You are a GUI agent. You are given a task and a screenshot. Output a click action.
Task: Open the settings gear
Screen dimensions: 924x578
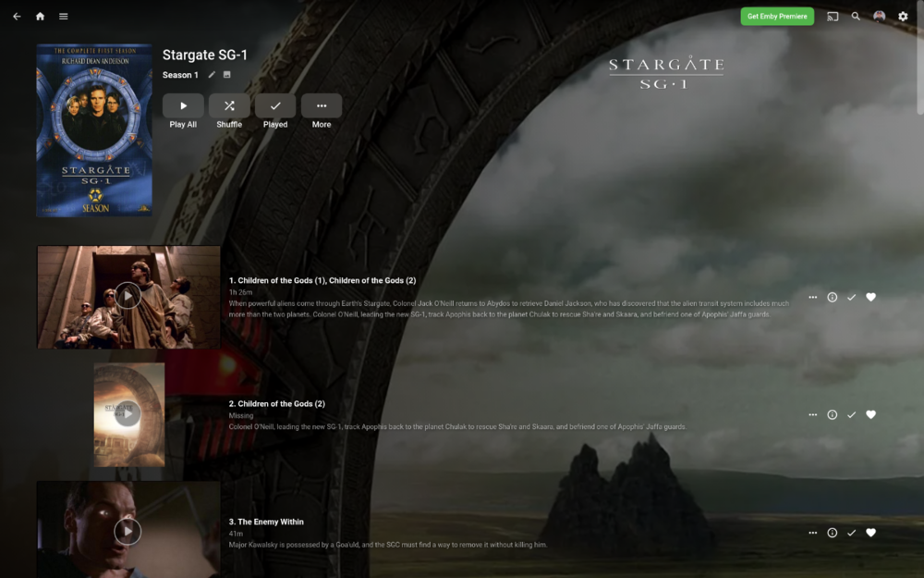903,16
